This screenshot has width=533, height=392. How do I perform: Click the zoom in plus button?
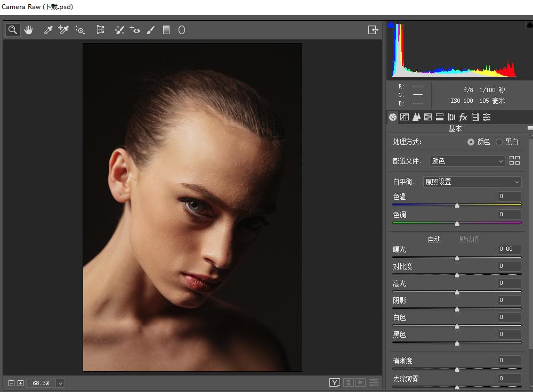pyautogui.click(x=20, y=383)
